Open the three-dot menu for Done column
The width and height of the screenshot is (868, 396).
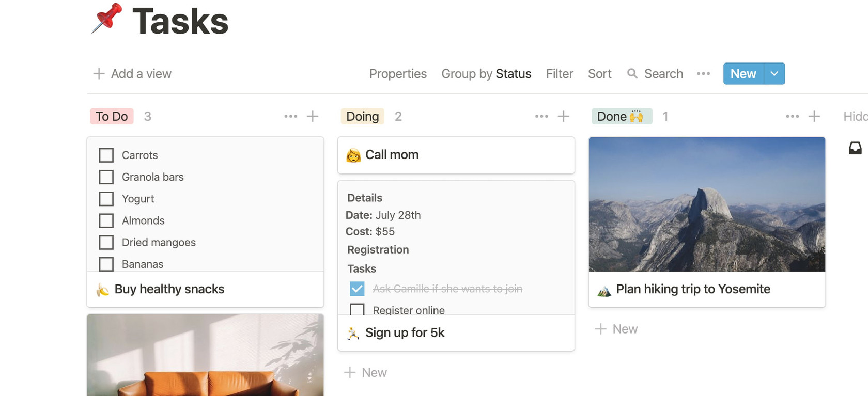point(792,116)
